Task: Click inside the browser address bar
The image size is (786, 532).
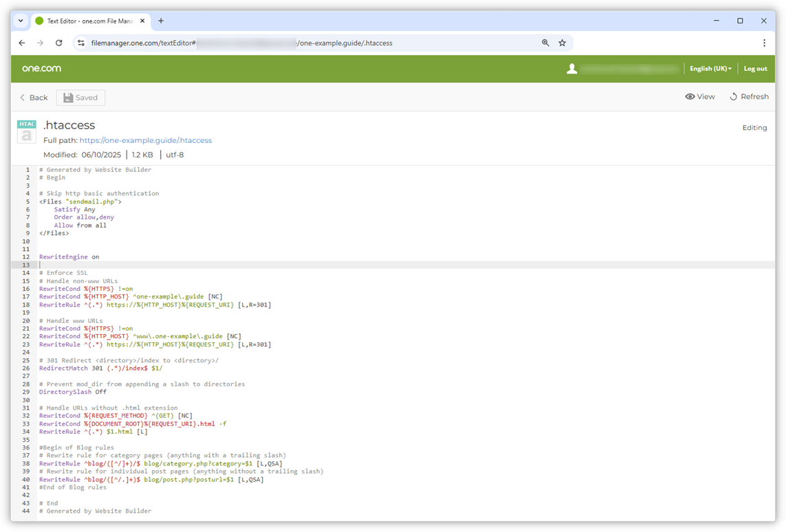Action: pos(309,43)
